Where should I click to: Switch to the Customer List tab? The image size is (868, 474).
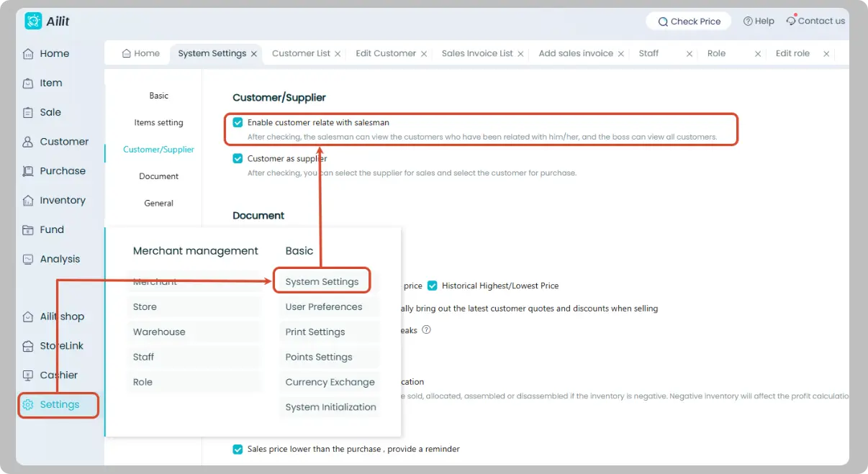click(301, 53)
